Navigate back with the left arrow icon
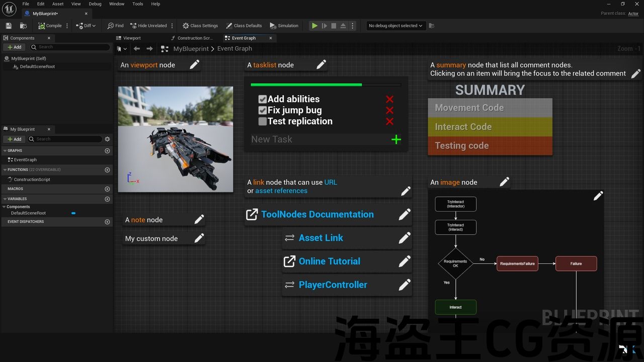The height and width of the screenshot is (362, 644). click(x=137, y=49)
